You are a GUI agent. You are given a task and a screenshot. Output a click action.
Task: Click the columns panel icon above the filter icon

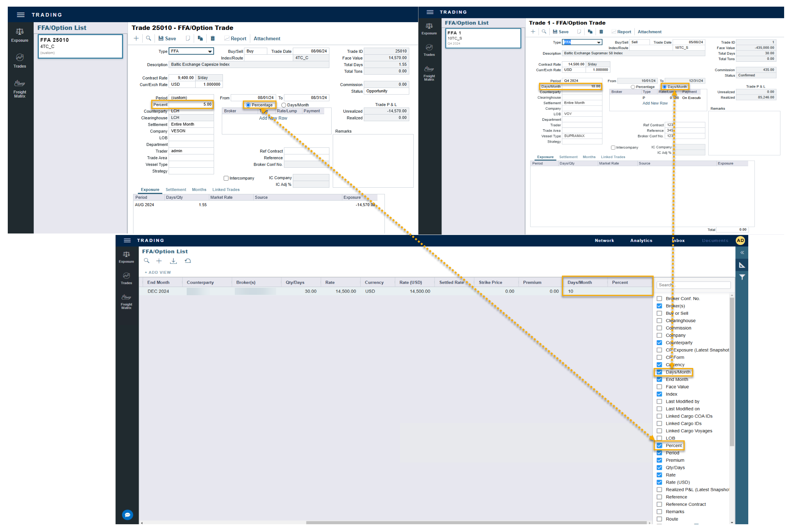742,265
